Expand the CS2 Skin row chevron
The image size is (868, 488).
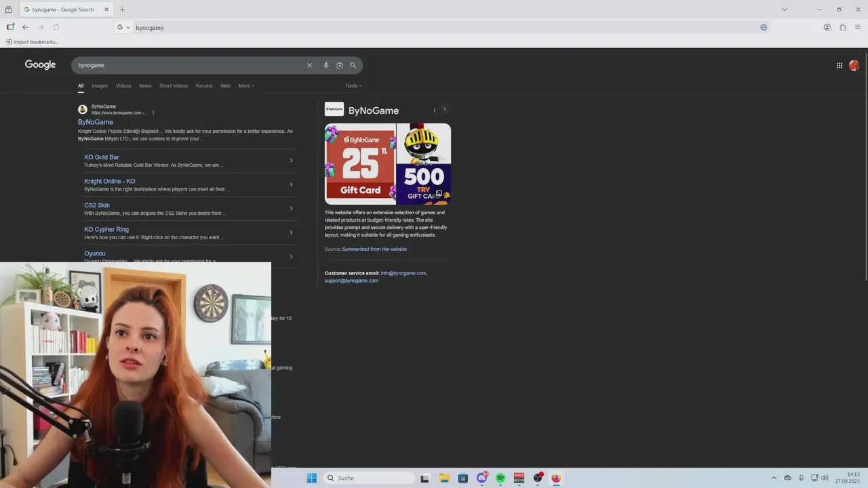[x=291, y=209]
